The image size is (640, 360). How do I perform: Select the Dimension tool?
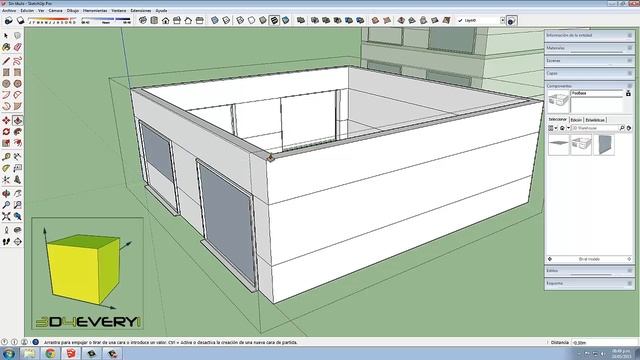click(18, 157)
